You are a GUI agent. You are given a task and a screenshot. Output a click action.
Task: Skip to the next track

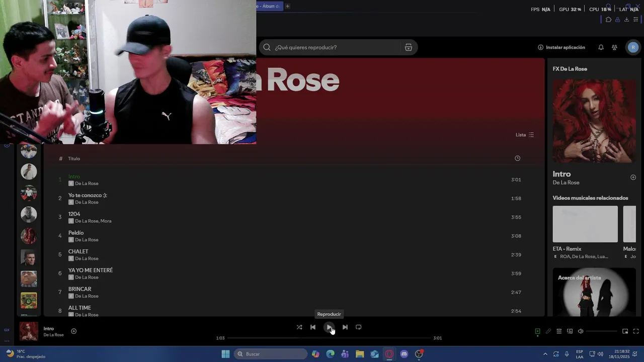345,327
